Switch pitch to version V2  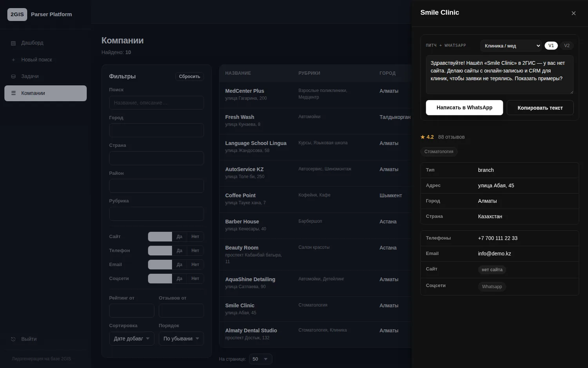coord(567,46)
